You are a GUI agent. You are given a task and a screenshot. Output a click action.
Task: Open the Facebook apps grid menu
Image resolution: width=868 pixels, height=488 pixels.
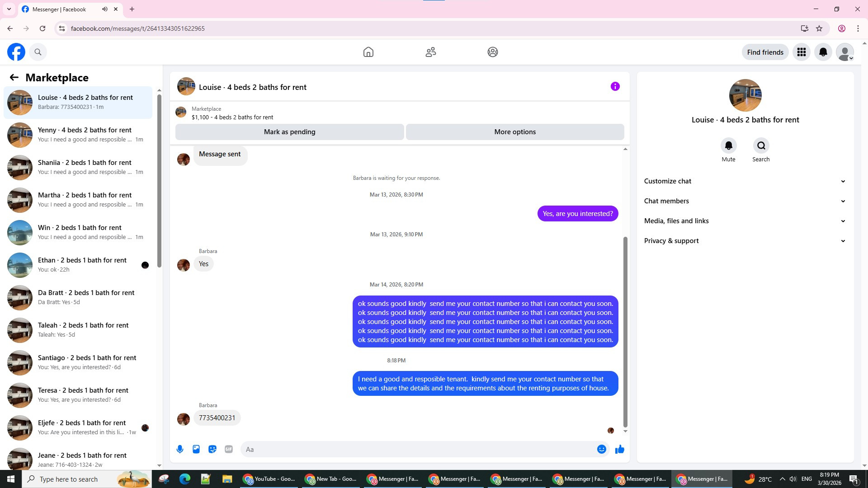801,52
